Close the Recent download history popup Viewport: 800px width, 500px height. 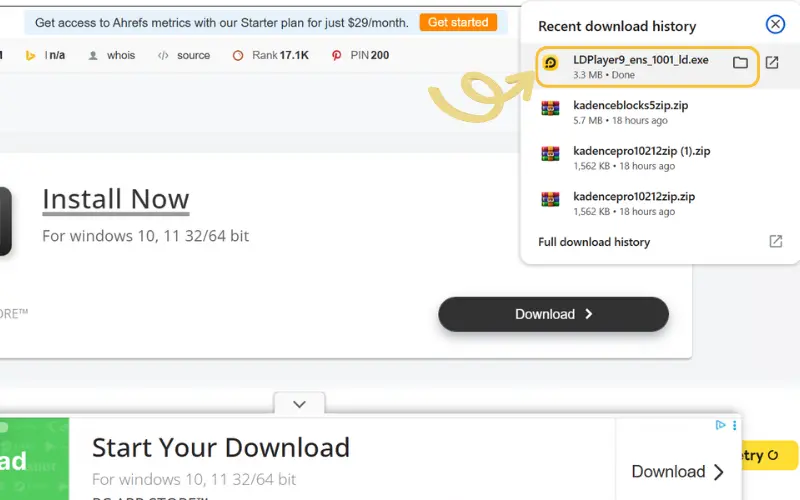click(x=775, y=25)
